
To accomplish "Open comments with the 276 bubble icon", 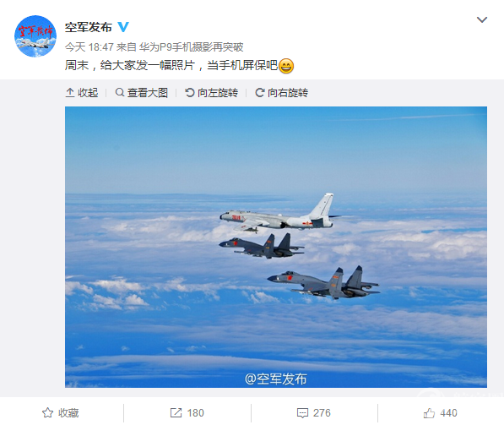I will (x=302, y=413).
